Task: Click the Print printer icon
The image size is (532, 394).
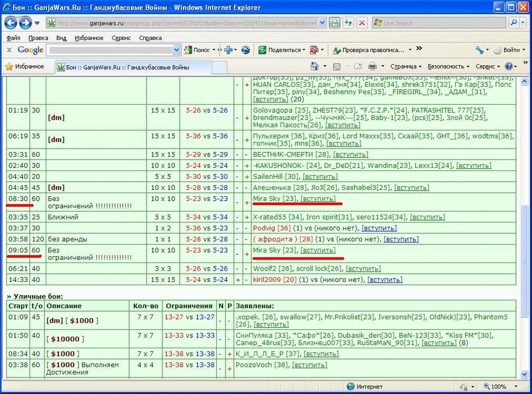Action: (372, 66)
